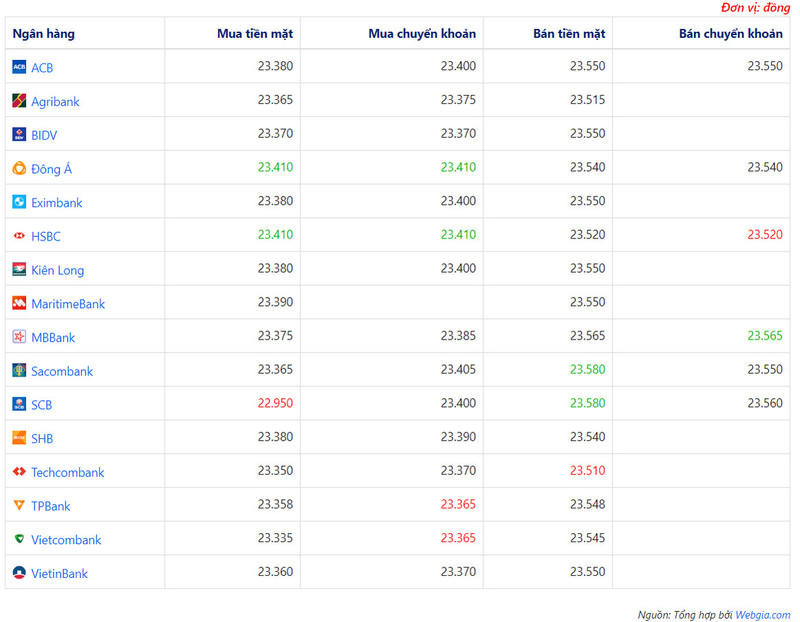Click the Ngân hàng column header

pyautogui.click(x=43, y=34)
